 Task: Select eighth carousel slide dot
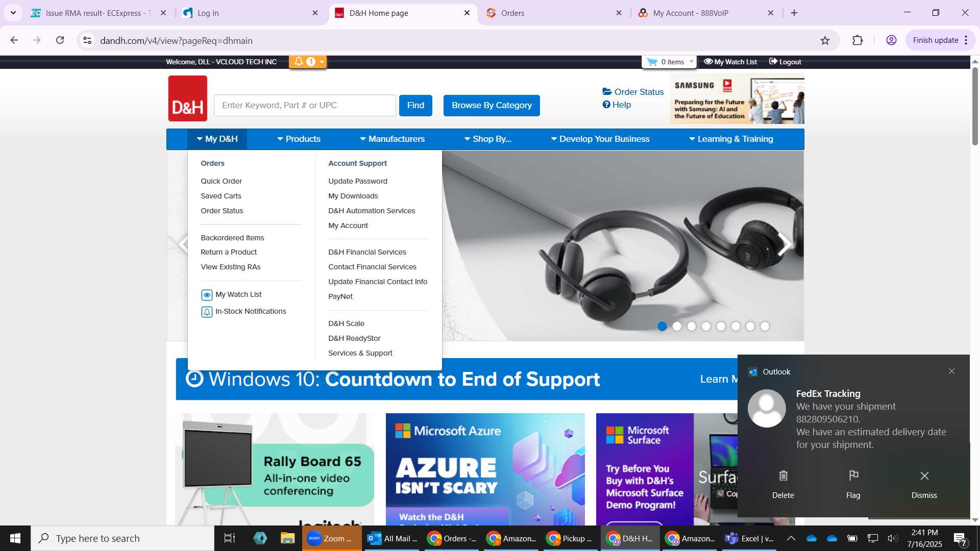coord(765,327)
